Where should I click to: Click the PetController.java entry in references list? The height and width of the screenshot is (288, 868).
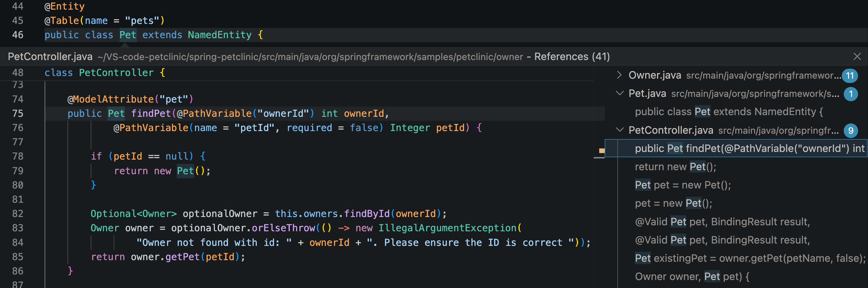(x=670, y=130)
